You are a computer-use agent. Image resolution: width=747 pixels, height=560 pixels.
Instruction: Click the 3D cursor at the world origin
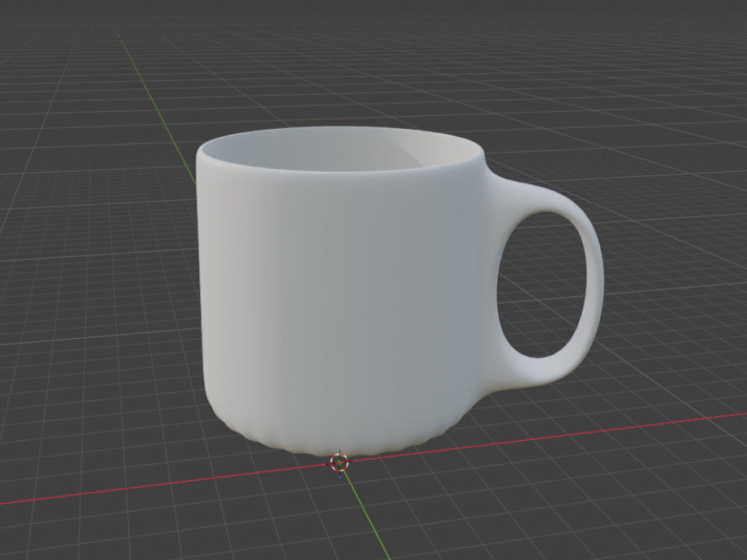pos(339,462)
